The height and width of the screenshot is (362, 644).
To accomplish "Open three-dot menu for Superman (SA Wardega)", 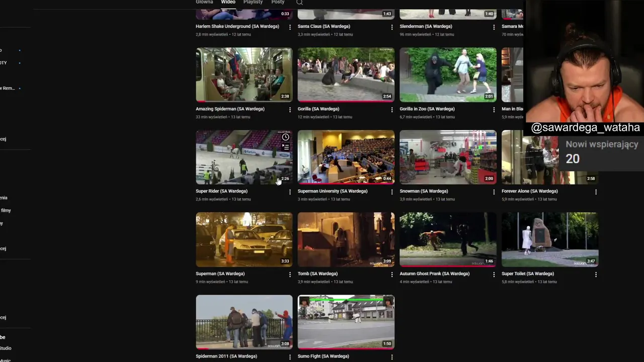I will pyautogui.click(x=290, y=275).
